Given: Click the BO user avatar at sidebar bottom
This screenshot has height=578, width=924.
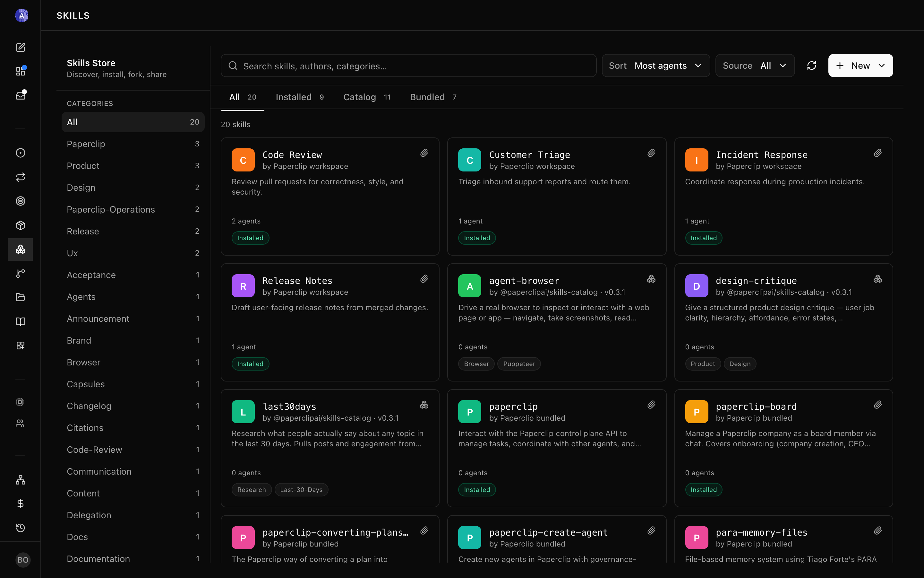Looking at the screenshot, I should 23,560.
